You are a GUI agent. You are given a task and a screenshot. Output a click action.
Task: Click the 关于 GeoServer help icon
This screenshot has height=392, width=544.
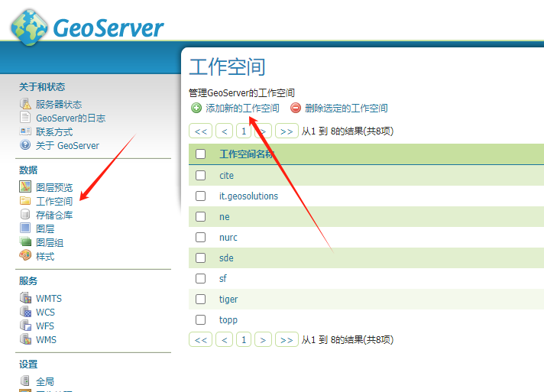coord(25,145)
